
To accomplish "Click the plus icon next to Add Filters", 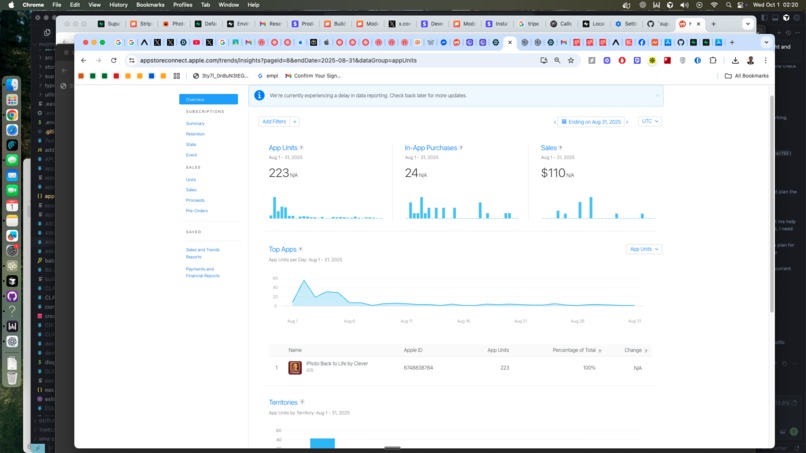I will click(x=295, y=122).
